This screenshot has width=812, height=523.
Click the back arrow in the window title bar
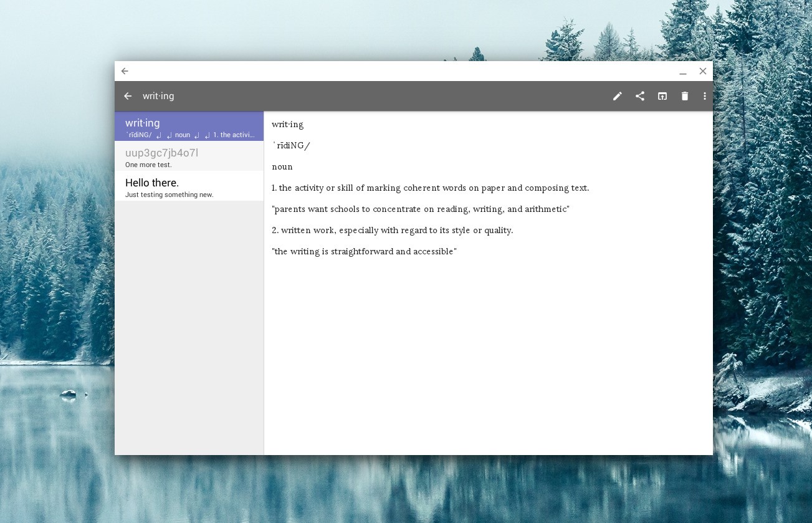coord(125,71)
